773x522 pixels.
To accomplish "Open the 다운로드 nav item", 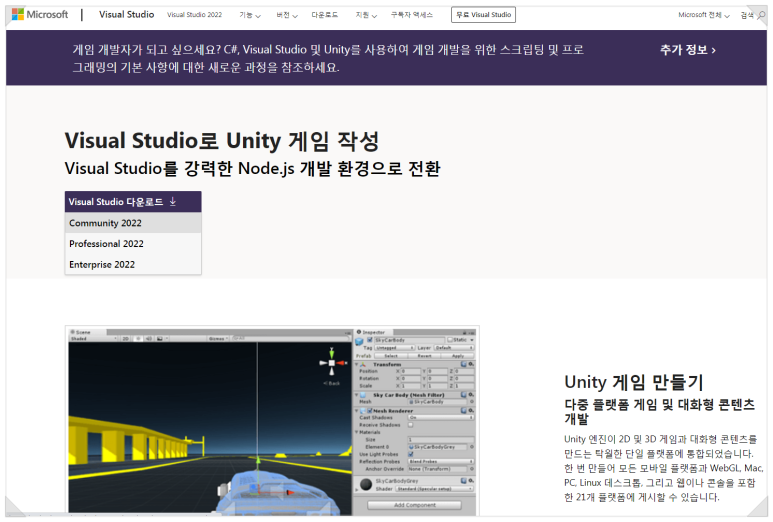I will (x=324, y=15).
